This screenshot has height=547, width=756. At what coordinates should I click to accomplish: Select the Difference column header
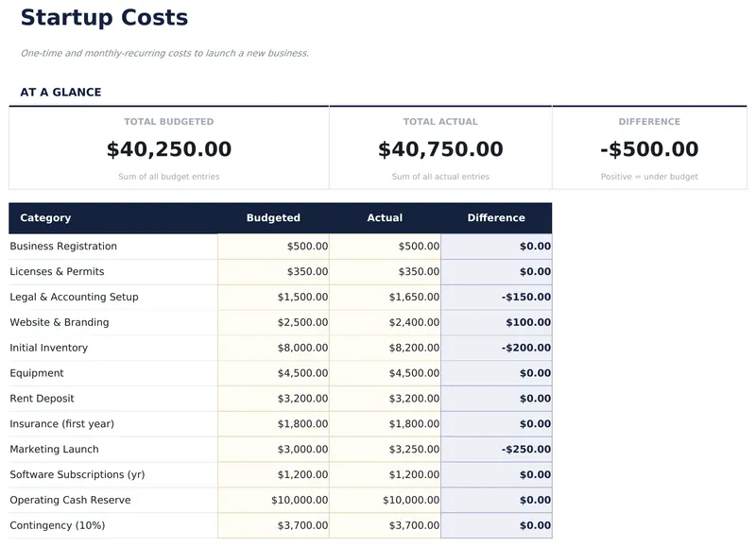496,218
